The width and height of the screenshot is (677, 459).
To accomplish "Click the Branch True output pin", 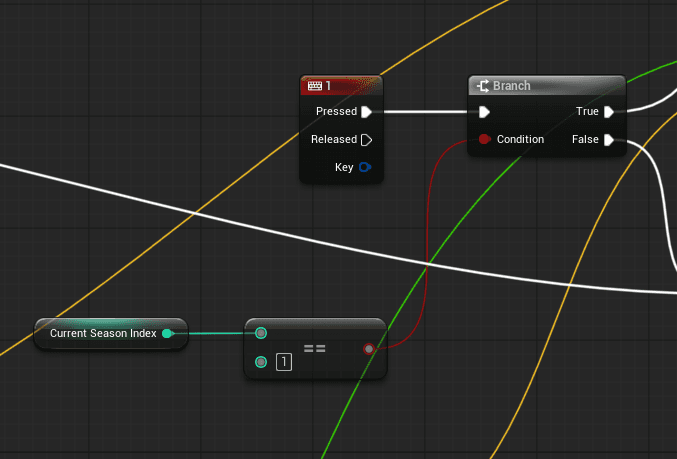I will click(609, 112).
